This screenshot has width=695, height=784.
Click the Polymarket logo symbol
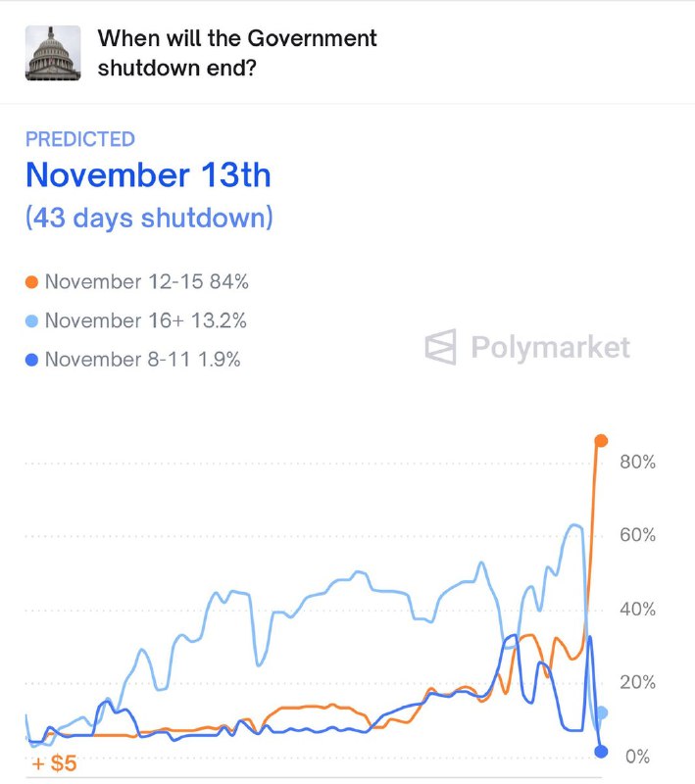441,347
